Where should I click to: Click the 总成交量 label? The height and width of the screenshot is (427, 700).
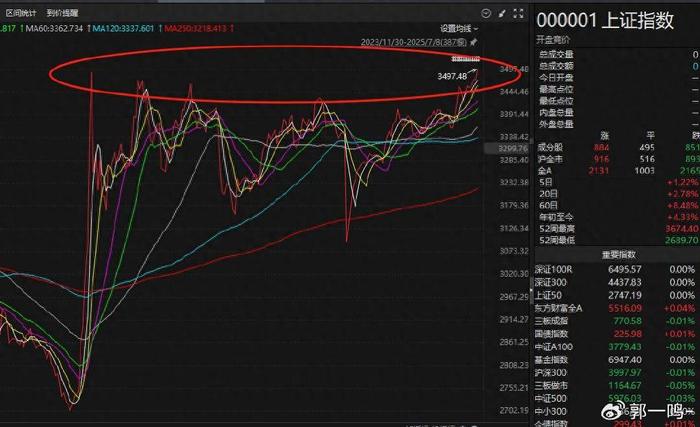(556, 54)
